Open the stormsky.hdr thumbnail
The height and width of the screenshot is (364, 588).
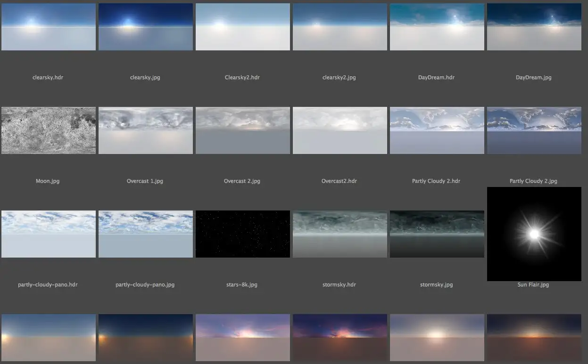pos(340,234)
